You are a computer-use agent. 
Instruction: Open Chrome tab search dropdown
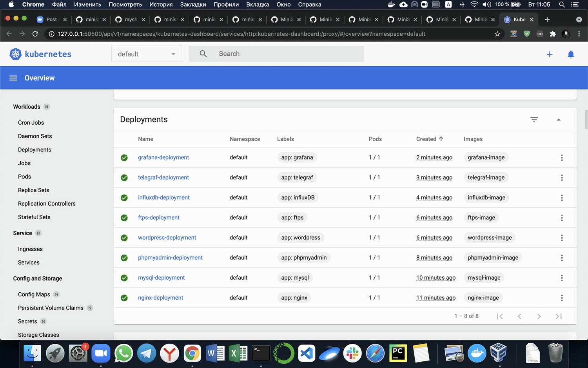(x=579, y=19)
